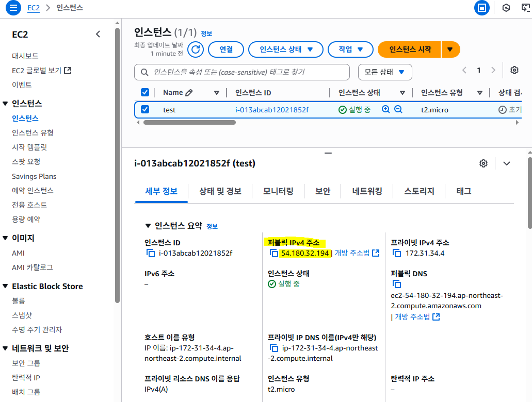Sort by 인스턴스 유형 column arrow
Image resolution: width=532 pixels, height=402 pixels.
480,93
